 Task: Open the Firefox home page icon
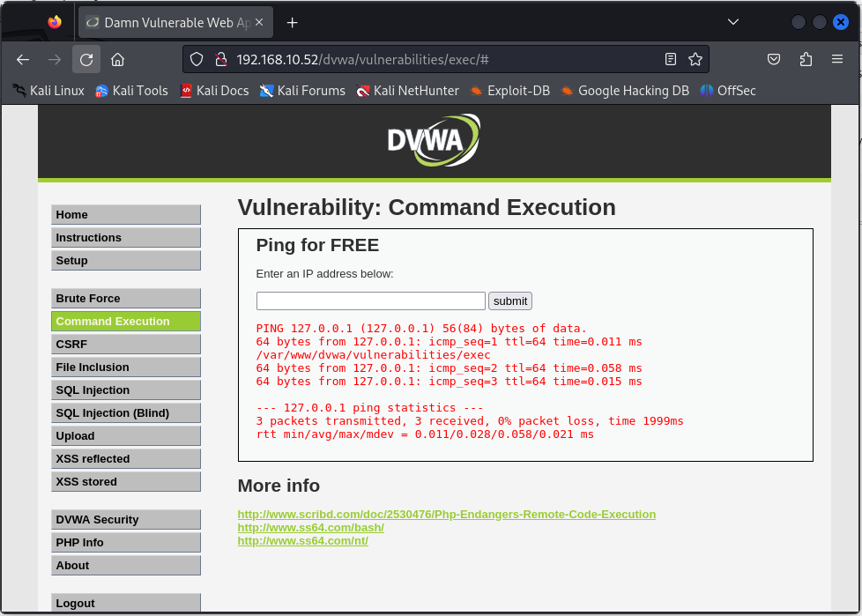pyautogui.click(x=117, y=59)
